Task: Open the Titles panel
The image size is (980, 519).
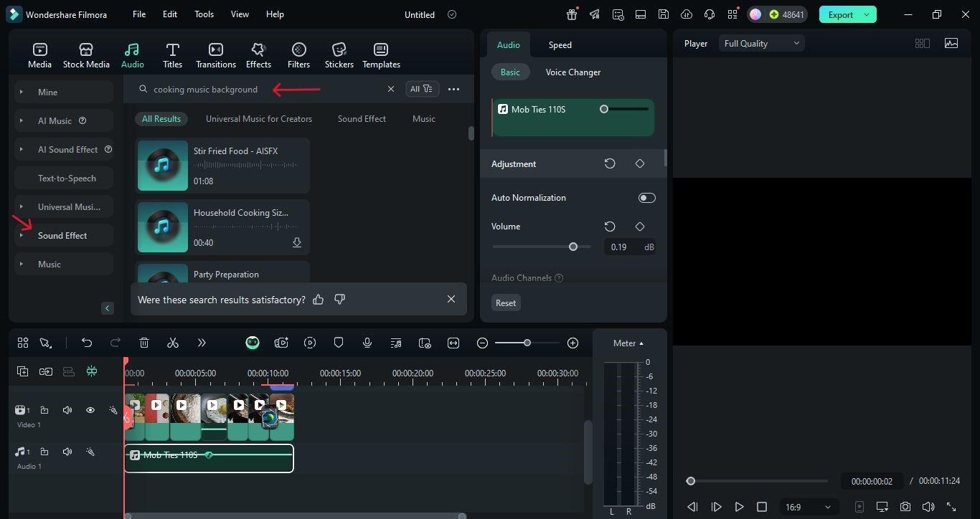Action: [172, 55]
